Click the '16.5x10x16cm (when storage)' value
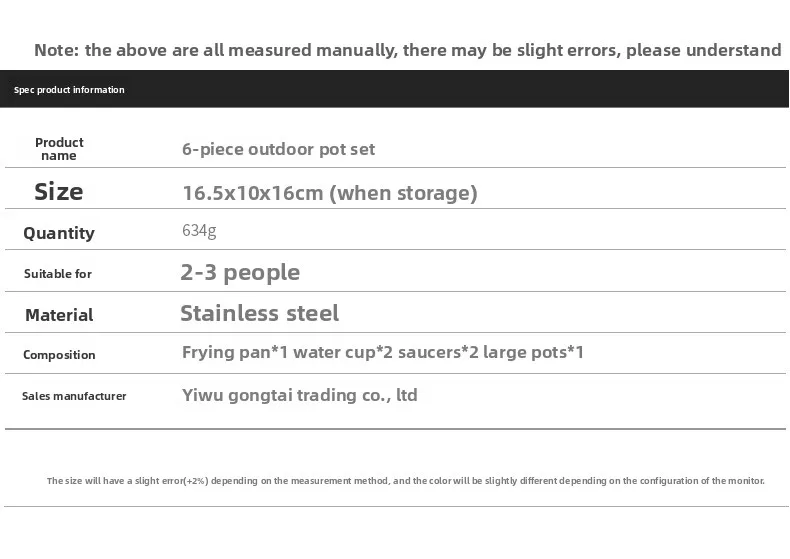The width and height of the screenshot is (790, 559). (330, 193)
